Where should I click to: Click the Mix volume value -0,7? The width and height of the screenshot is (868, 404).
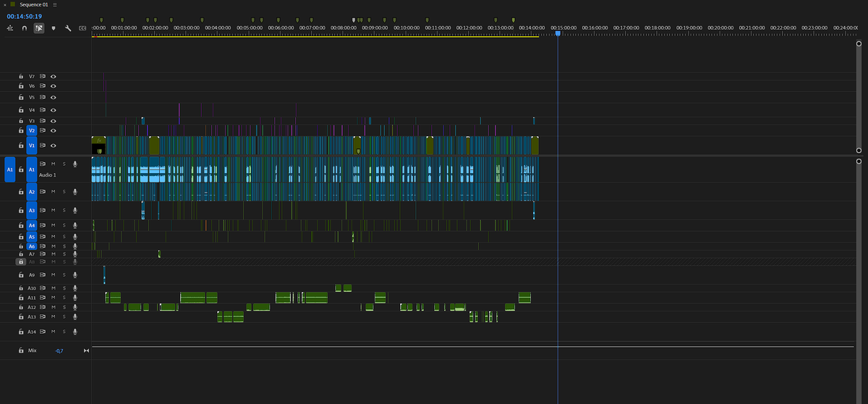click(x=59, y=351)
